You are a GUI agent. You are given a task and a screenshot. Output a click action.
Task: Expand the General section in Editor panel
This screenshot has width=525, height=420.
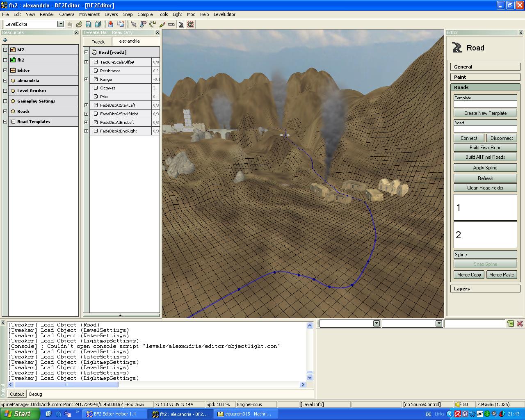[x=485, y=67]
